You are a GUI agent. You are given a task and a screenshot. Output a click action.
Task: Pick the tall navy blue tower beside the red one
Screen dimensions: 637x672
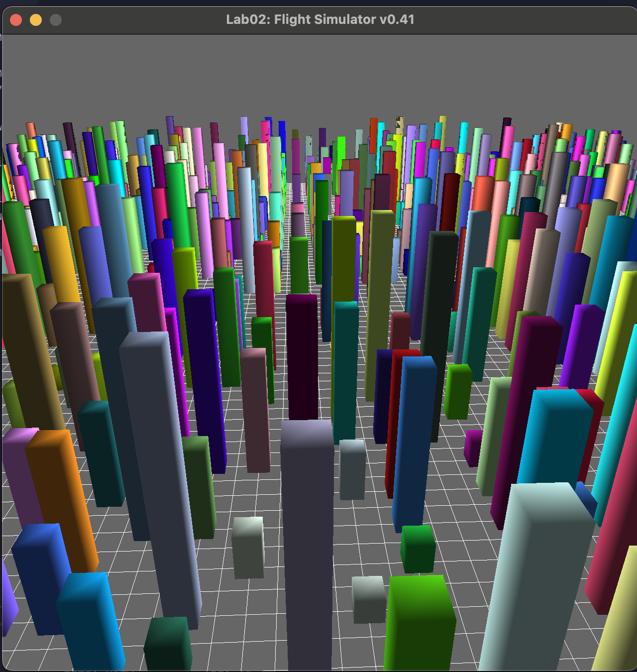point(413,443)
